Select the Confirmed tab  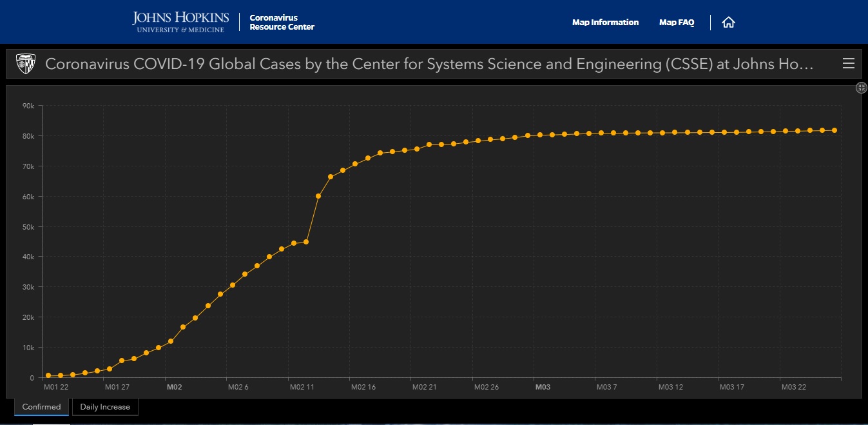coord(41,407)
